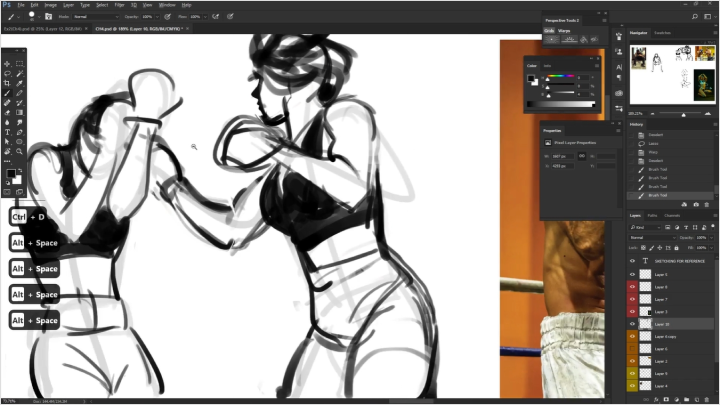Show Layer 6 by clicking its visibility box
Viewport: 720px width, 405px height.
[x=632, y=349]
